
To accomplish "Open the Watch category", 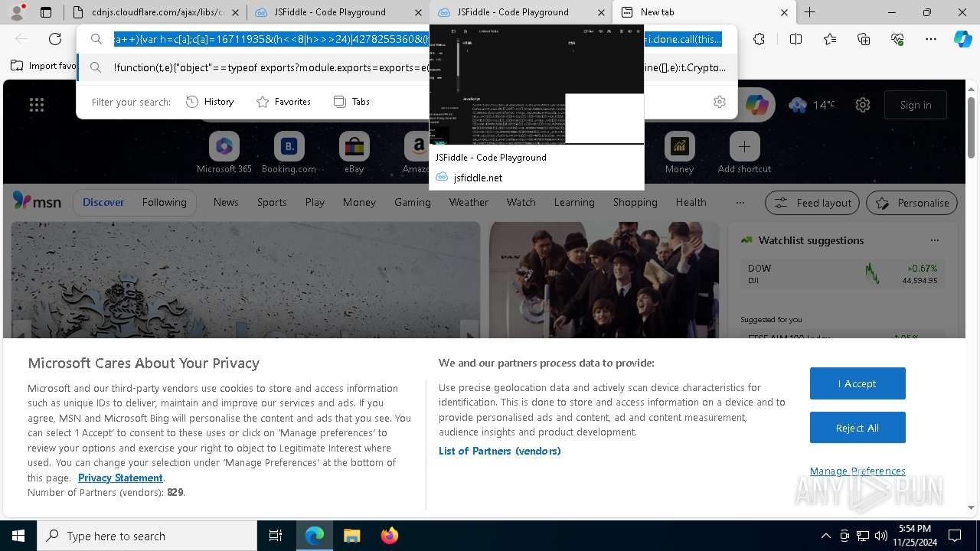I will tap(521, 202).
